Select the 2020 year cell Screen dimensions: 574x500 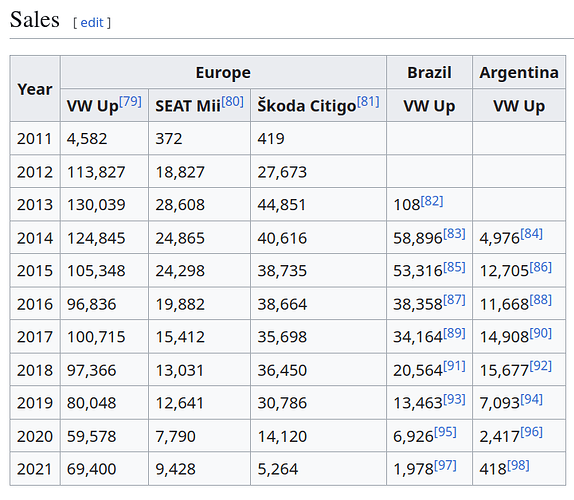pyautogui.click(x=35, y=436)
